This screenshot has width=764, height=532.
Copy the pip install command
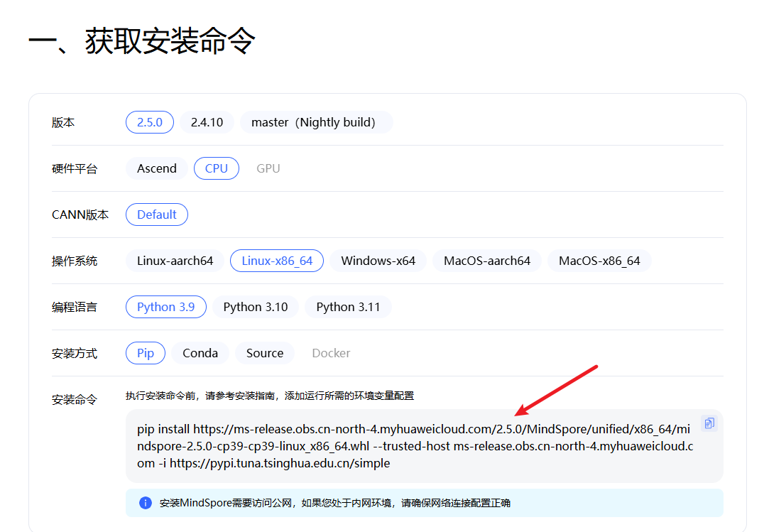pos(709,423)
